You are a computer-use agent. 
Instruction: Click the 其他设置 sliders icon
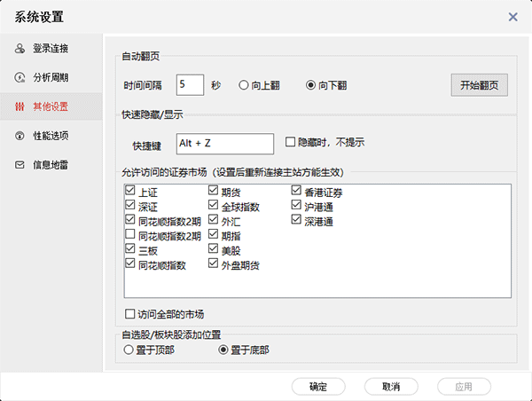pos(20,106)
